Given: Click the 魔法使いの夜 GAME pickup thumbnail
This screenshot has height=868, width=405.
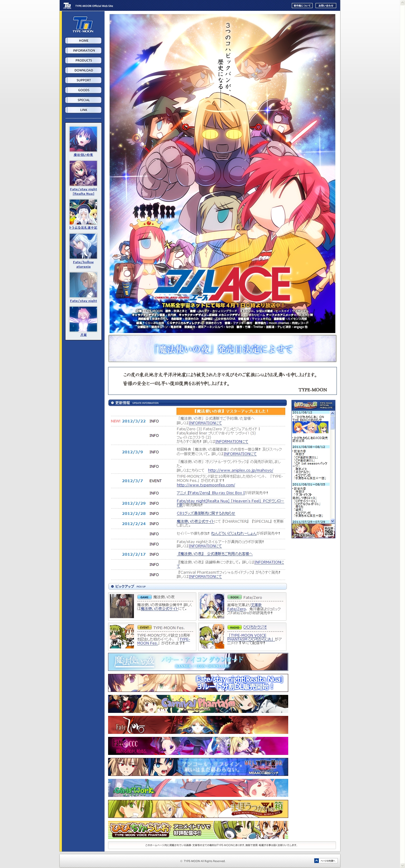Looking at the screenshot, I should (122, 606).
